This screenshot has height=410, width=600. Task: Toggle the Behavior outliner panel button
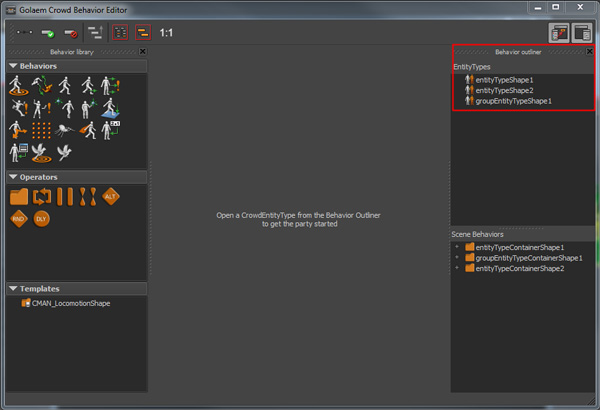[x=582, y=33]
